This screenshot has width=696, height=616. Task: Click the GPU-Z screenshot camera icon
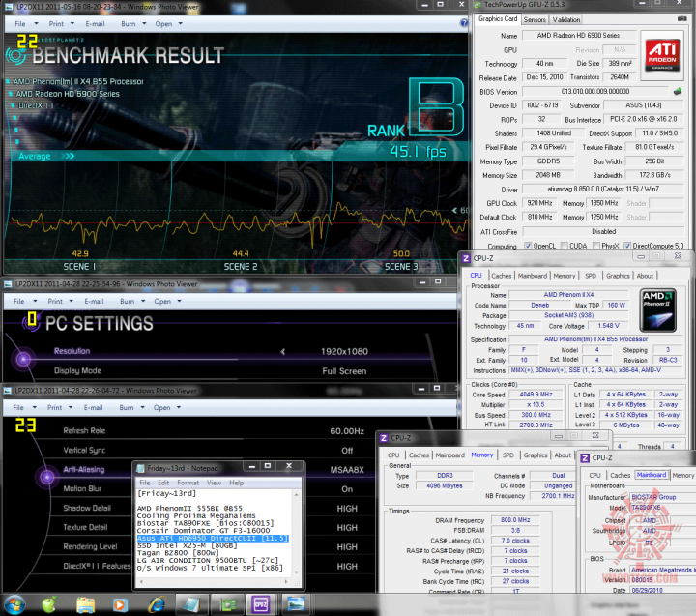point(681,18)
